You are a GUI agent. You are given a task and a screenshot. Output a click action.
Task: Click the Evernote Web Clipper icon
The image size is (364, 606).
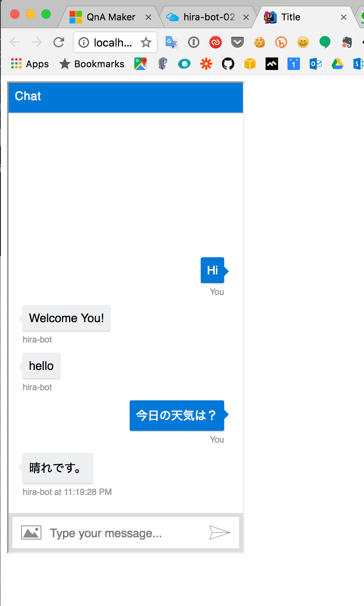point(347,42)
